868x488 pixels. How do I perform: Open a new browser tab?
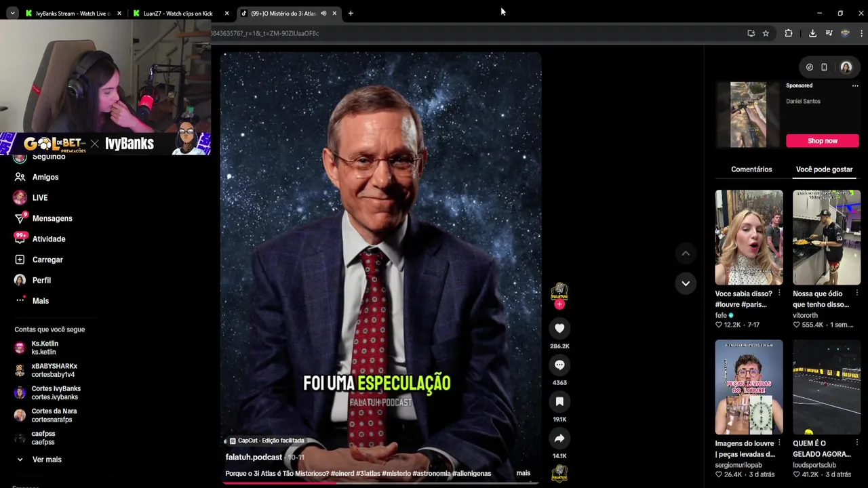tap(351, 14)
